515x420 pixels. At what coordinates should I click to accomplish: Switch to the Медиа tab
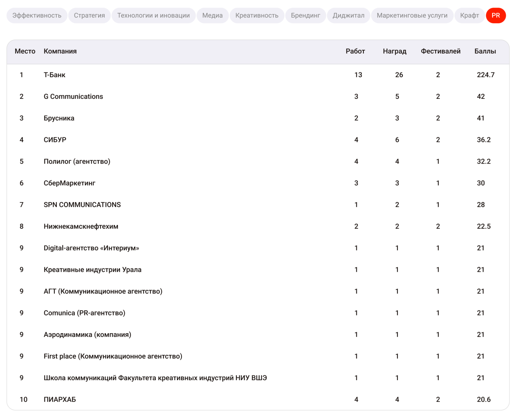pyautogui.click(x=212, y=16)
